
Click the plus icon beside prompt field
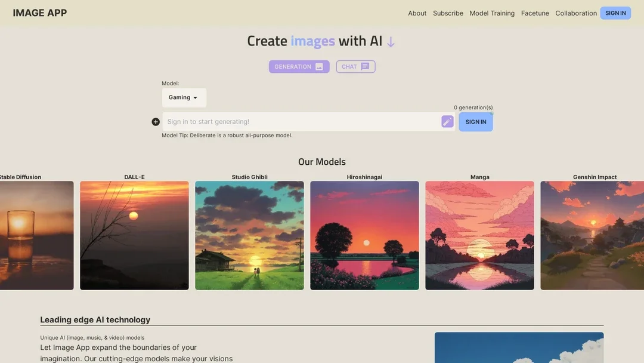coord(156,122)
